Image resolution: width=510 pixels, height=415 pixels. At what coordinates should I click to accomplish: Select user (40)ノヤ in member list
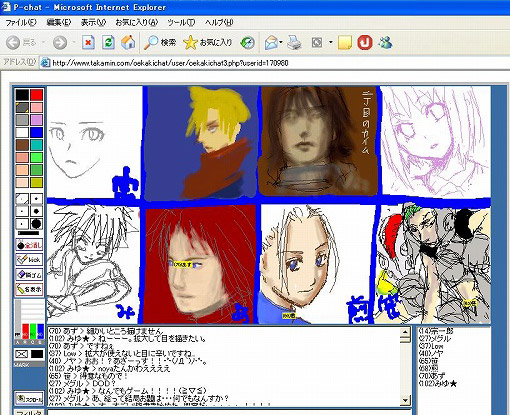(431, 354)
